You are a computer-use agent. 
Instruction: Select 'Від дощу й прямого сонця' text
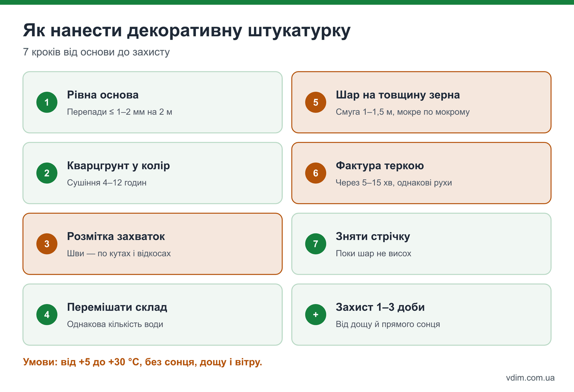[388, 324]
